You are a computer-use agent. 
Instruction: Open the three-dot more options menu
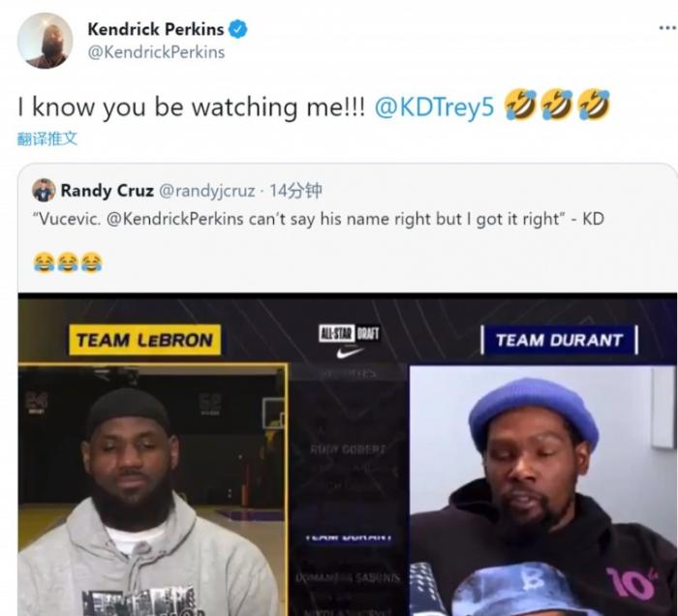pos(667,28)
